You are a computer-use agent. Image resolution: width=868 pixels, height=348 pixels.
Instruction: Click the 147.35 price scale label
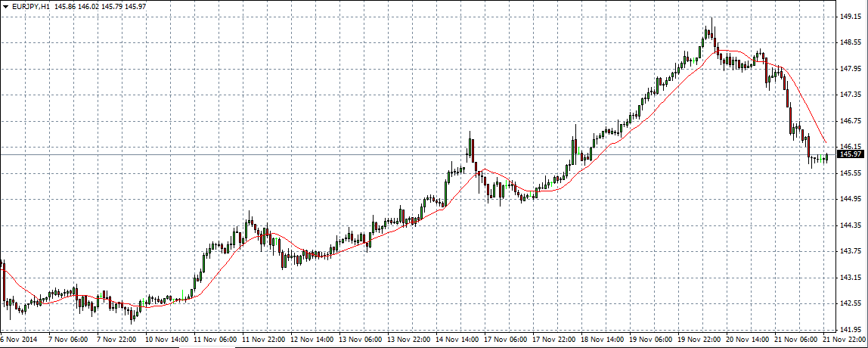click(849, 95)
